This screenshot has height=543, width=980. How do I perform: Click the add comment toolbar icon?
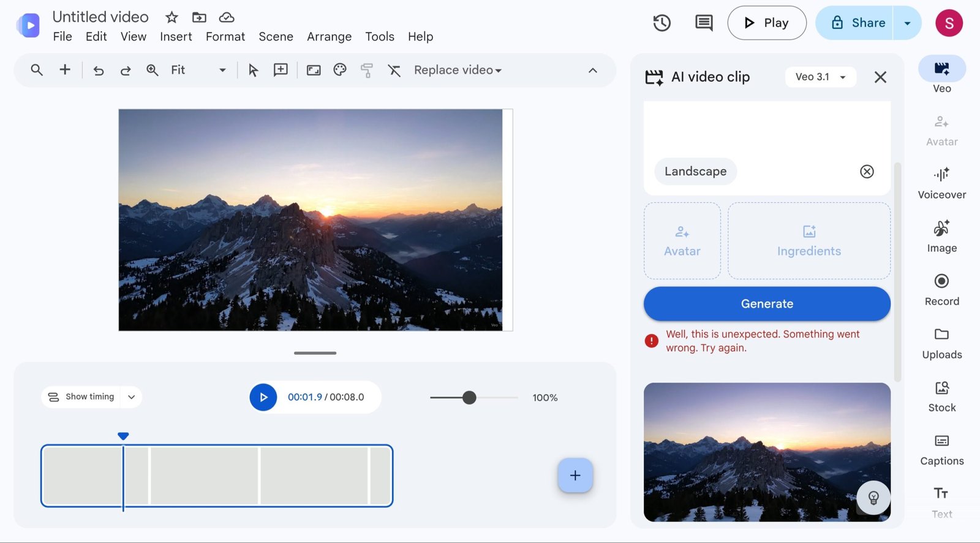(x=281, y=70)
